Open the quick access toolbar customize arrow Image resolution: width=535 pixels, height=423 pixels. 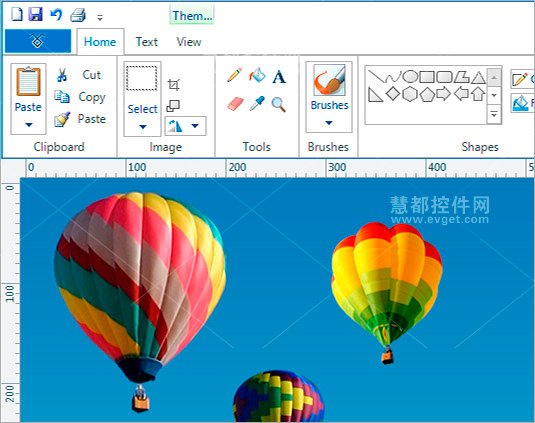100,17
